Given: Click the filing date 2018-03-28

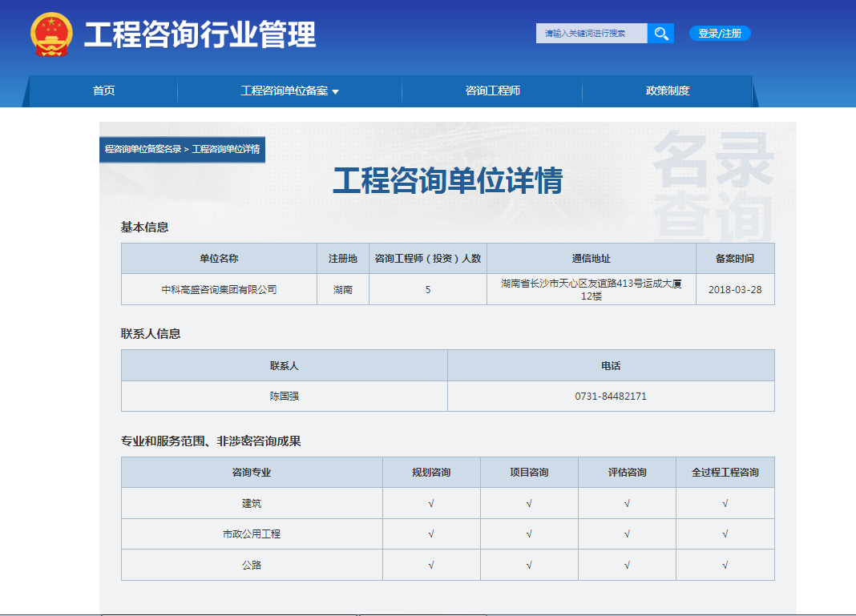Looking at the screenshot, I should (735, 290).
